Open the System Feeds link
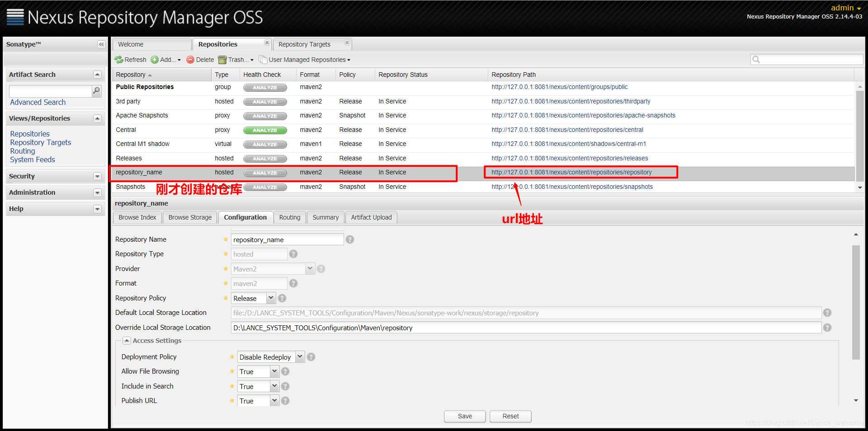The height and width of the screenshot is (431, 868). 33,159
